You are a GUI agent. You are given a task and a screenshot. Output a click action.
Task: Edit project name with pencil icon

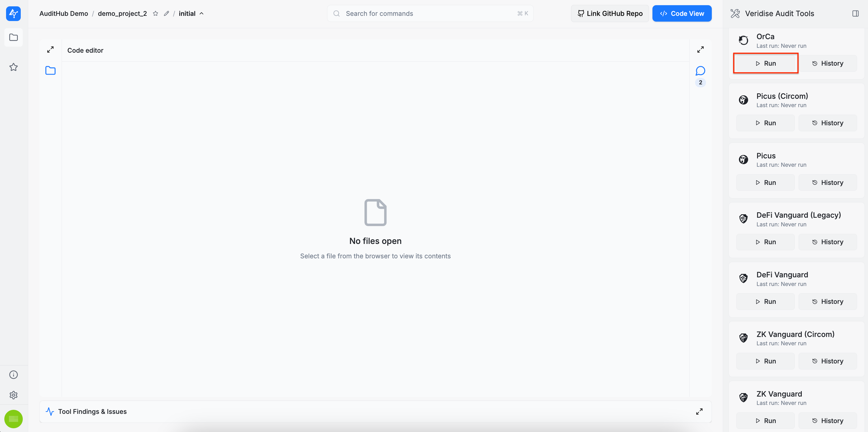[x=167, y=14]
